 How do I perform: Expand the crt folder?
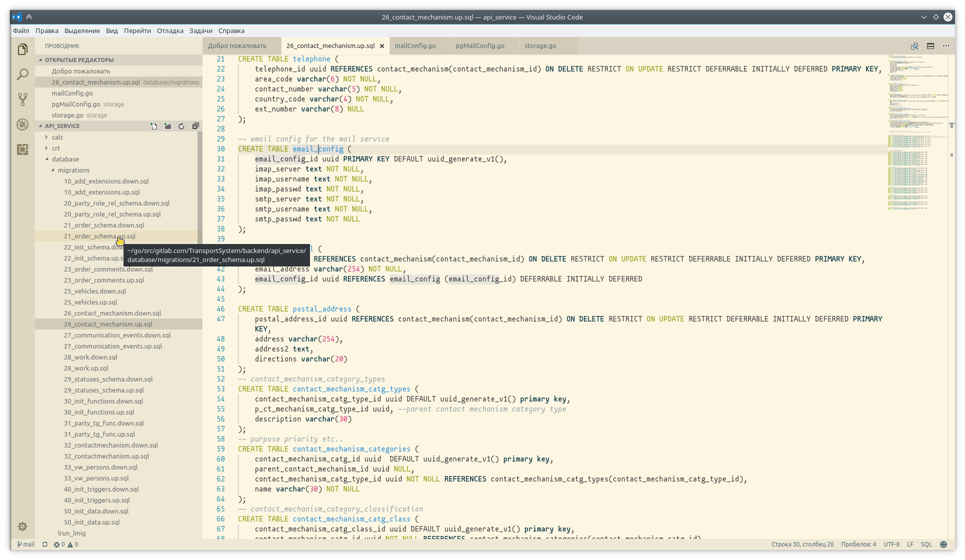pyautogui.click(x=55, y=148)
